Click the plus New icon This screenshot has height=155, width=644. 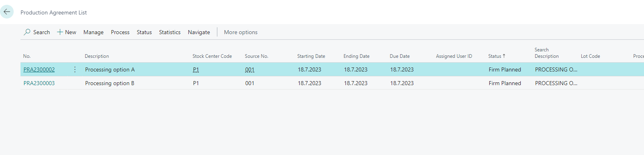coord(60,32)
